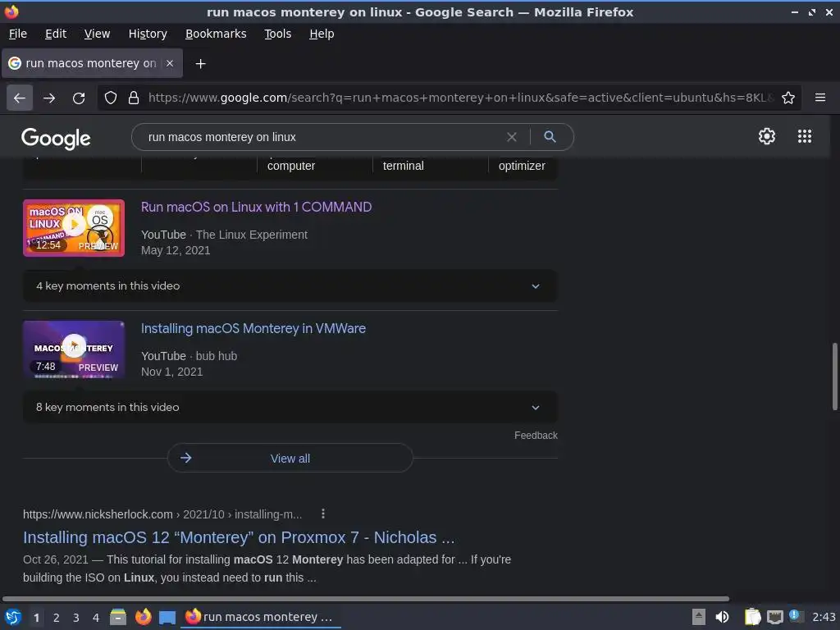The height and width of the screenshot is (630, 840).
Task: Click the page vertical scrollbar thumb
Action: pyautogui.click(x=834, y=377)
